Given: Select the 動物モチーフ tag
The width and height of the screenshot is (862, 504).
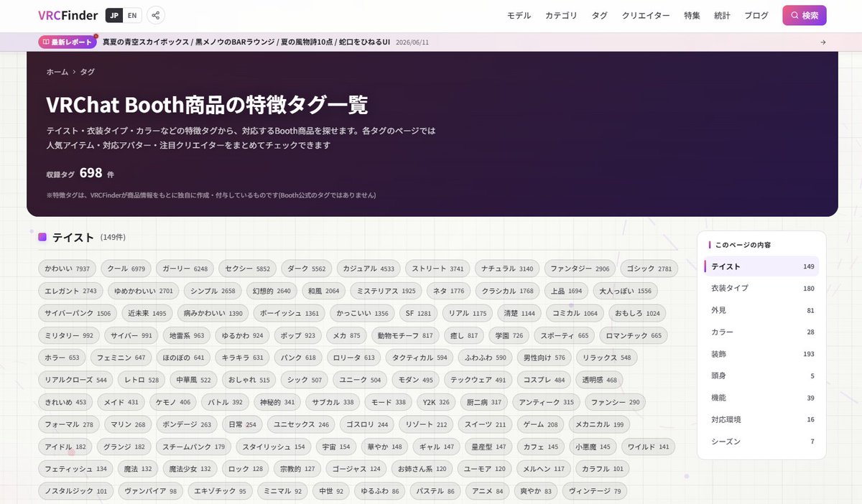Looking at the screenshot, I should pyautogui.click(x=406, y=335).
